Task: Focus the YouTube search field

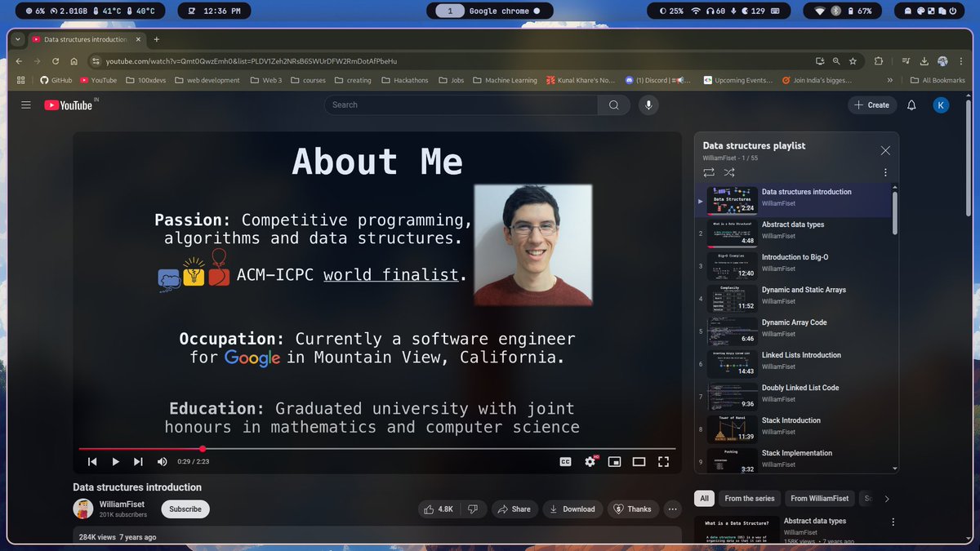Action: point(461,104)
